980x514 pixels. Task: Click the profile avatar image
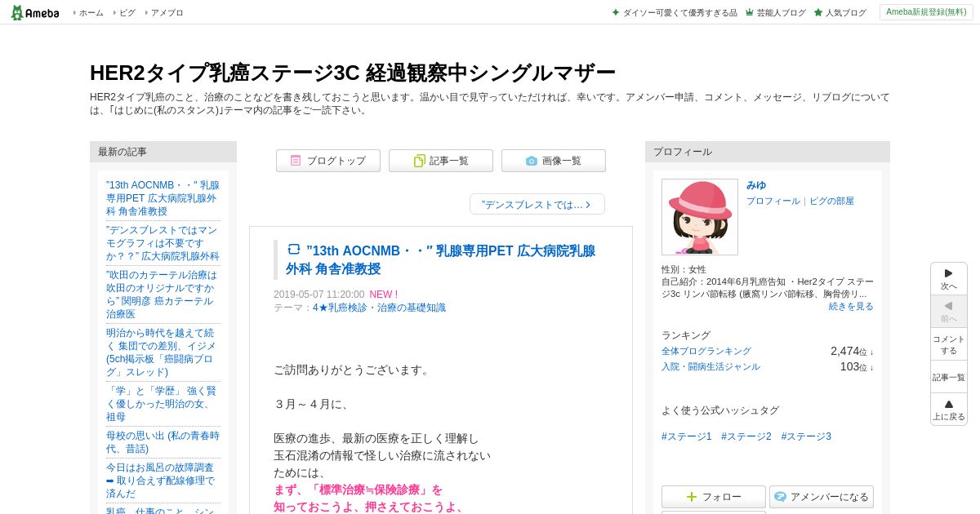point(700,217)
